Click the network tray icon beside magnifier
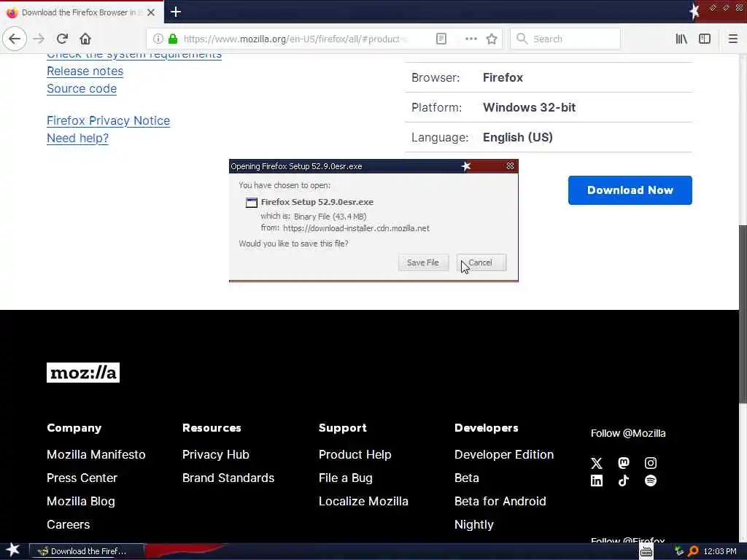The image size is (747, 560). pos(679,551)
